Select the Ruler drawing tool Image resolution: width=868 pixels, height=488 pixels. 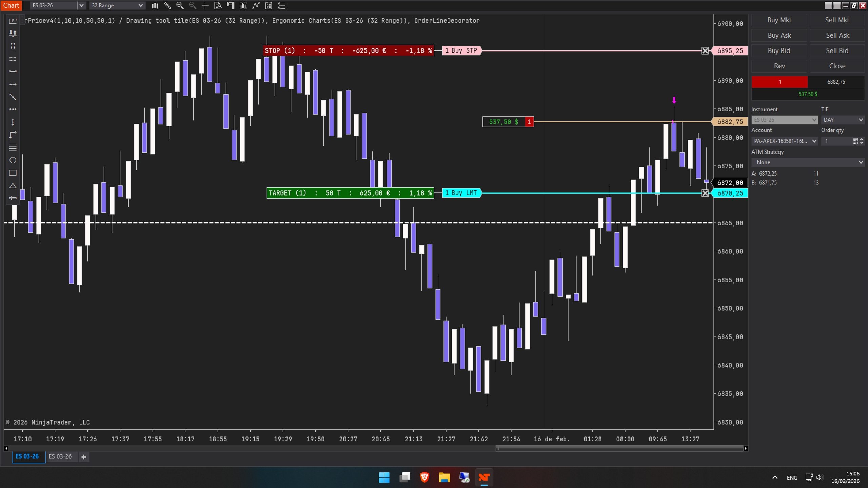[13, 21]
